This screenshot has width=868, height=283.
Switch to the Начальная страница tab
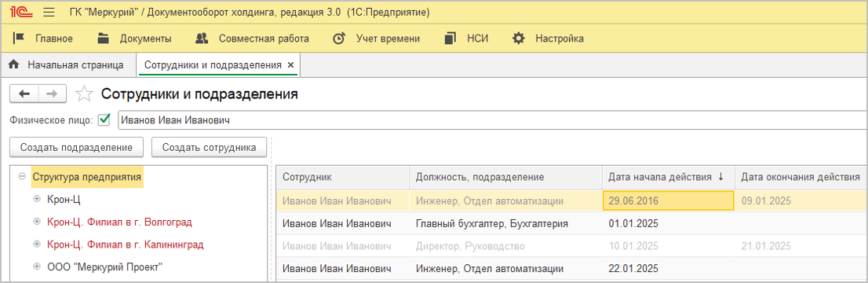click(68, 65)
